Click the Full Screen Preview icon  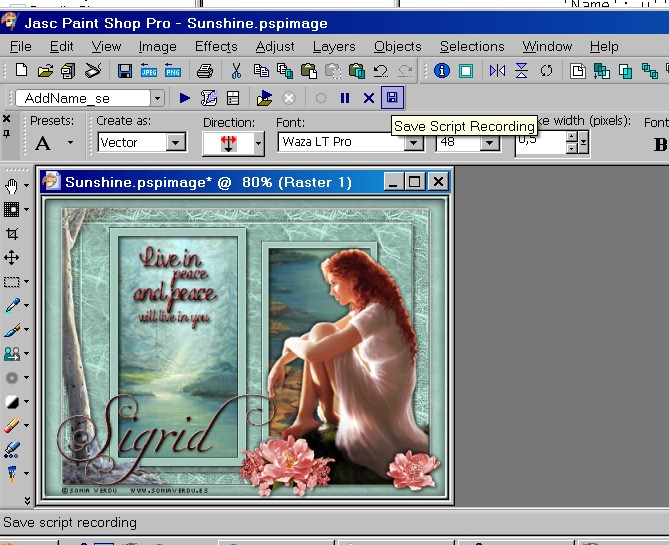click(466, 70)
